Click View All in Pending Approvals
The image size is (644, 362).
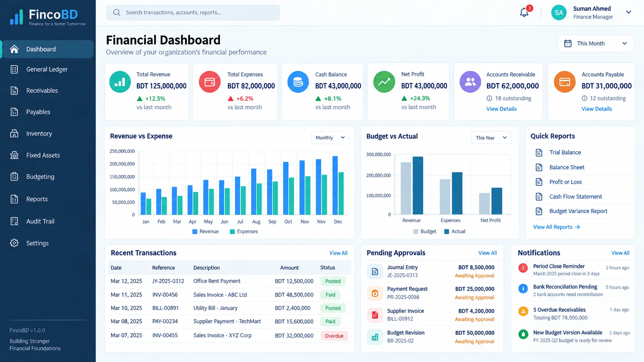pos(488,253)
